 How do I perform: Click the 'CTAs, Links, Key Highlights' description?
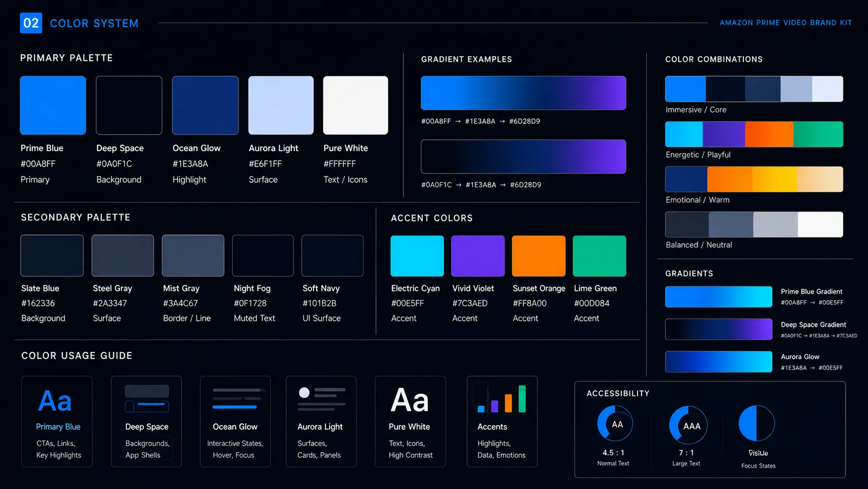(59, 449)
